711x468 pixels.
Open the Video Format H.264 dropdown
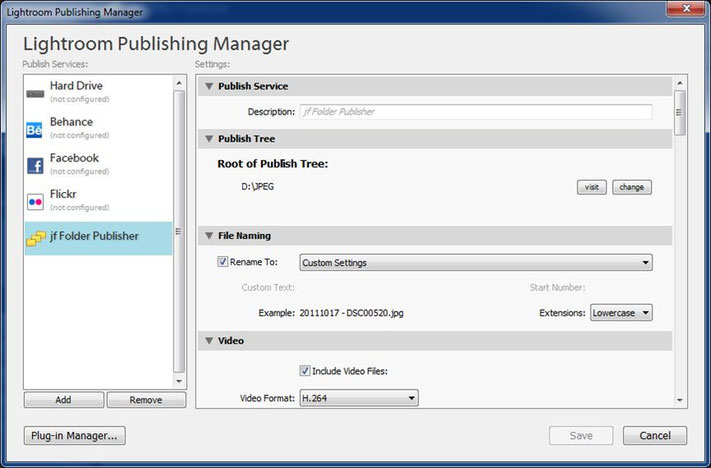[359, 398]
